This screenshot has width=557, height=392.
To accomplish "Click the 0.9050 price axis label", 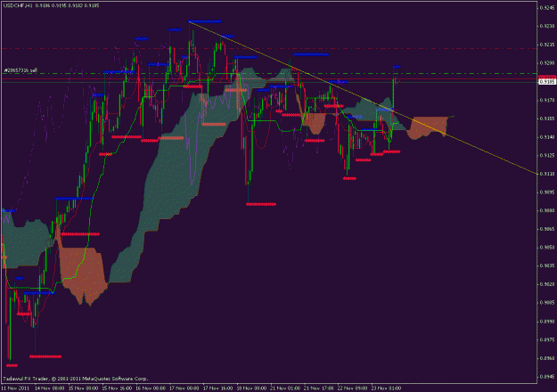I will pos(547,248).
